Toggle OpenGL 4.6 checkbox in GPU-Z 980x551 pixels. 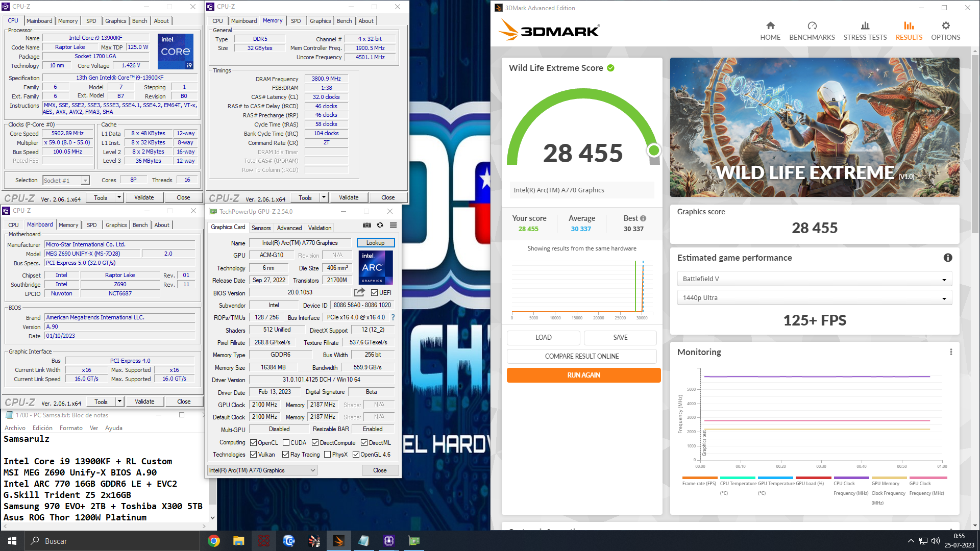[x=356, y=455]
